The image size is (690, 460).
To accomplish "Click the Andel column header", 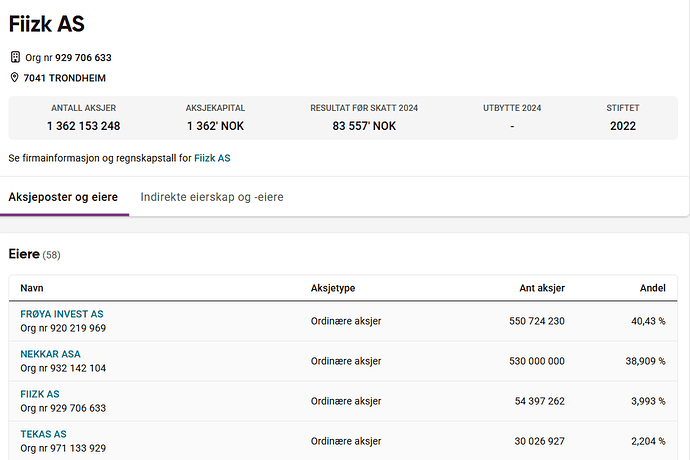I will 653,288.
